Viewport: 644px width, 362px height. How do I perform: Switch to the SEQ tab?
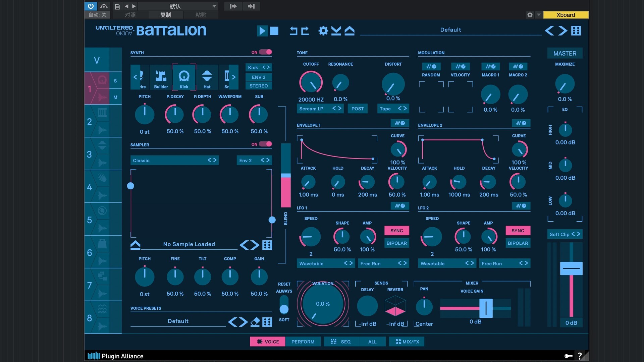[341, 342]
